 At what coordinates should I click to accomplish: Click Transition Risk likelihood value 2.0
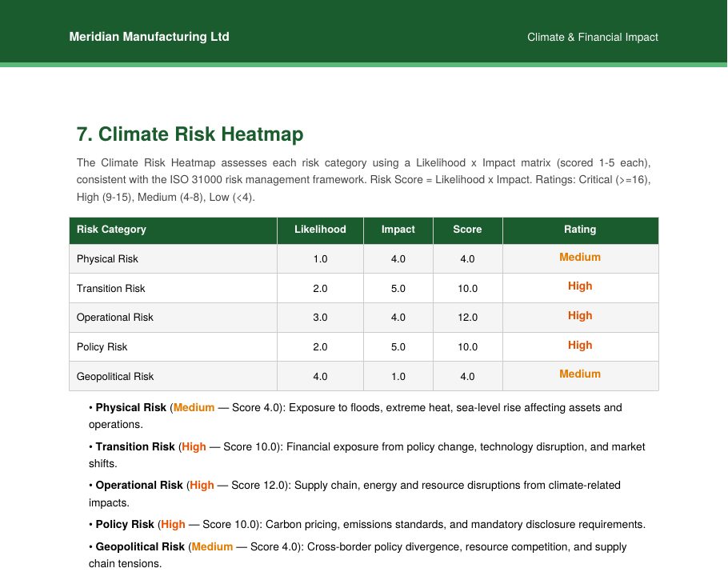320,289
